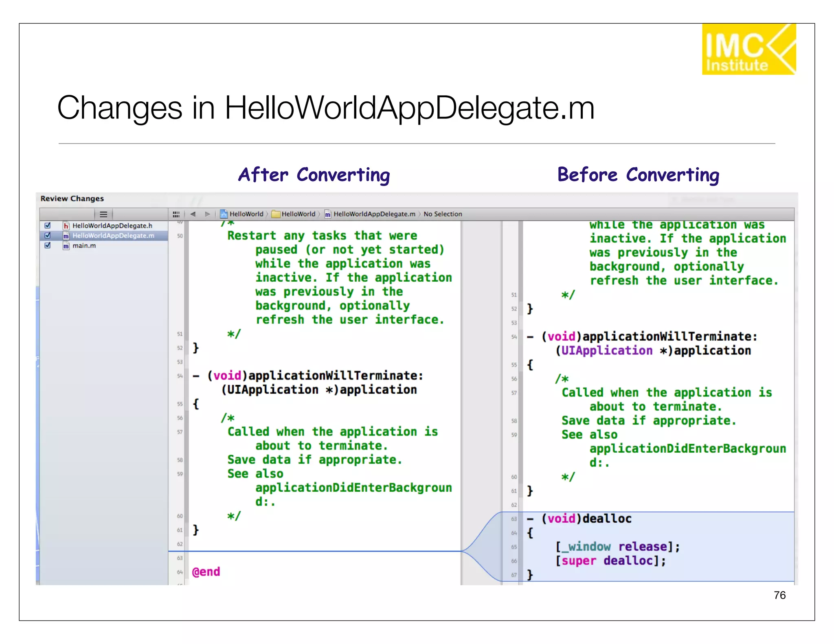Viewport: 834px width, 644px height.
Task: Click the @end line in left pane
Action: coord(206,572)
